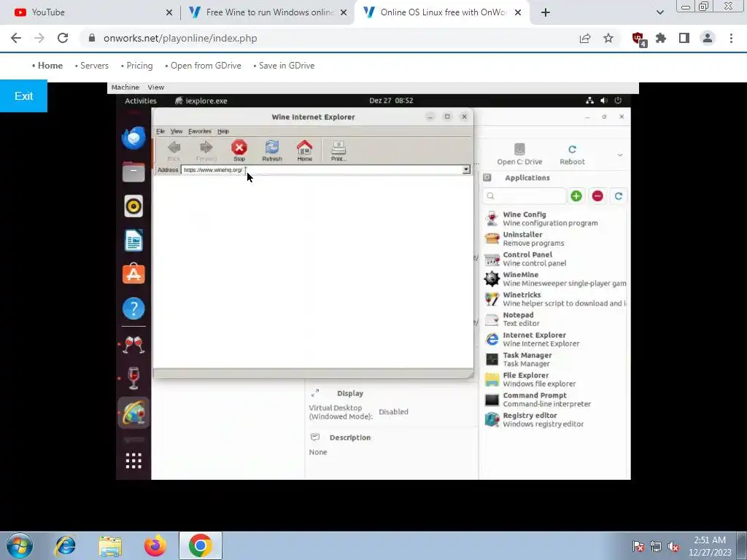Image resolution: width=747 pixels, height=560 pixels.
Task: Open the File menu in Wine Internet Explorer
Action: [x=160, y=131]
